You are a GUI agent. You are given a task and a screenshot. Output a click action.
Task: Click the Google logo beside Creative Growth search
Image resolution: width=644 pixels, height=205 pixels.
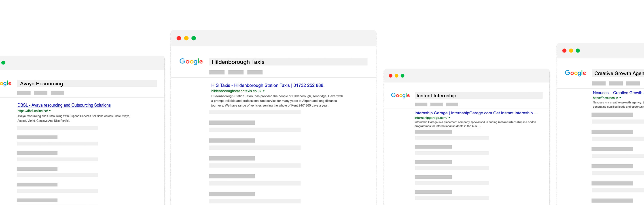pyautogui.click(x=575, y=73)
